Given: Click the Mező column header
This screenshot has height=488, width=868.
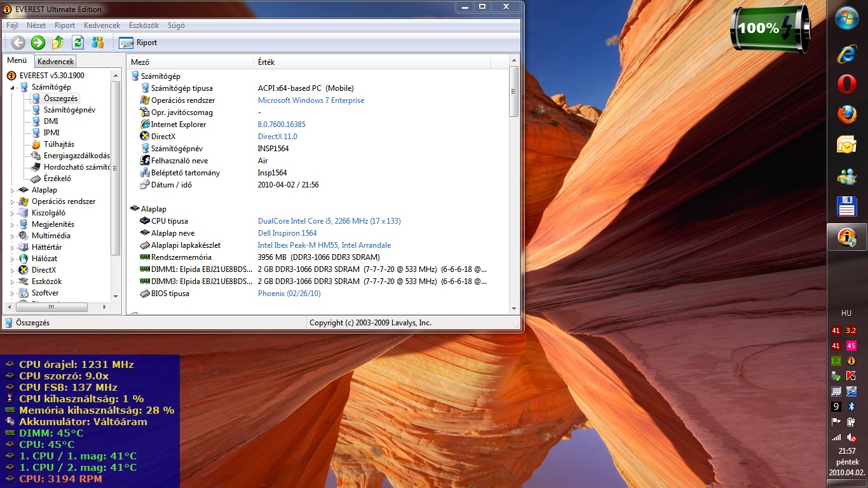Looking at the screenshot, I should point(190,62).
